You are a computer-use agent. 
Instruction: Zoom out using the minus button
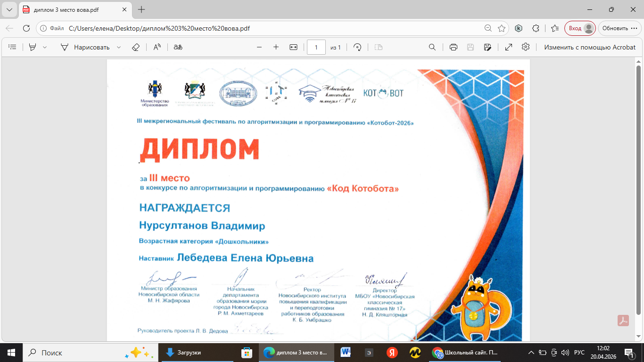[x=259, y=47]
